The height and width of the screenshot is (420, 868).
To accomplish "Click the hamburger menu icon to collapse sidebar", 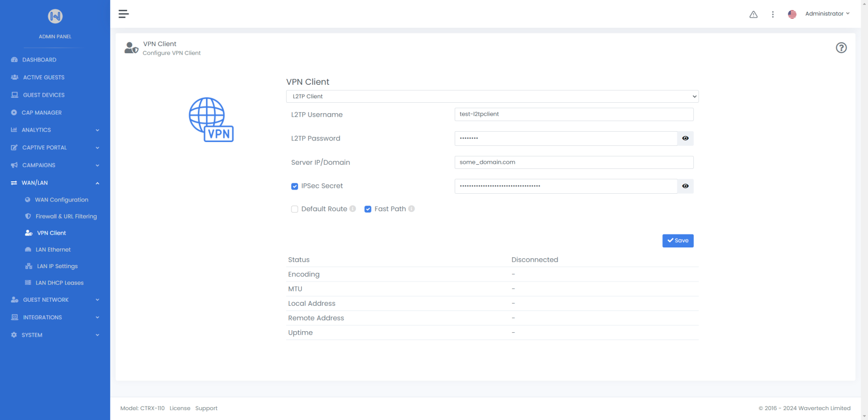I will click(123, 14).
